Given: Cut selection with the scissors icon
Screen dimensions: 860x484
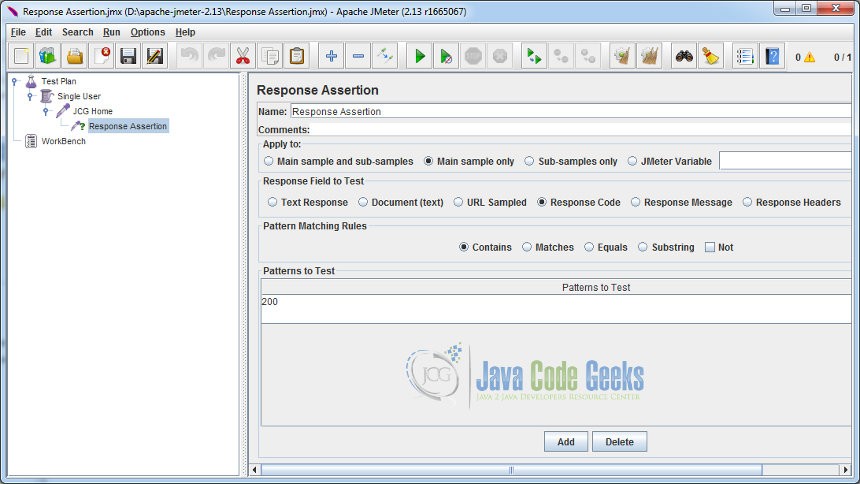Looking at the screenshot, I should coord(243,56).
